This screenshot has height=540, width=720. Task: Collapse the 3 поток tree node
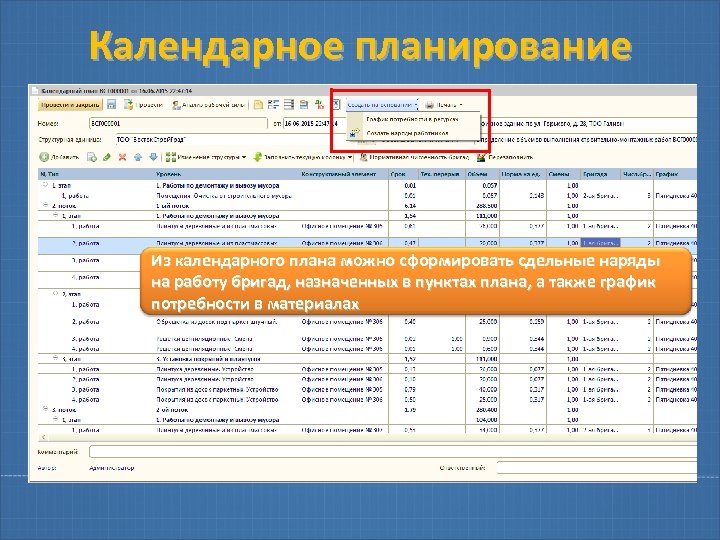tap(45, 409)
